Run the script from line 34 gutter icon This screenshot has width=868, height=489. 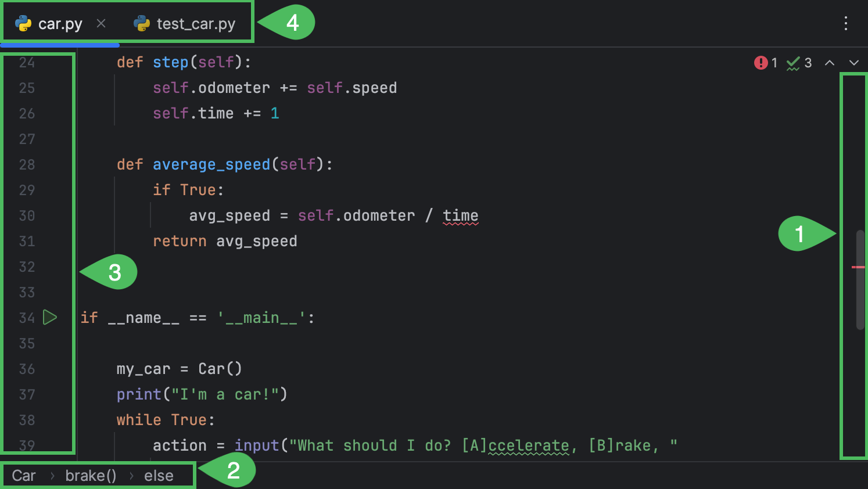[x=50, y=317]
